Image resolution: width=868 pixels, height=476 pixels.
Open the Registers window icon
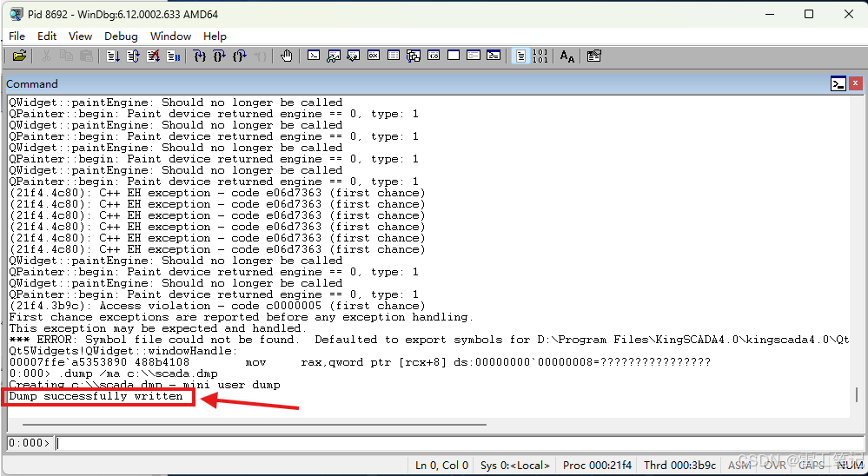point(374,56)
